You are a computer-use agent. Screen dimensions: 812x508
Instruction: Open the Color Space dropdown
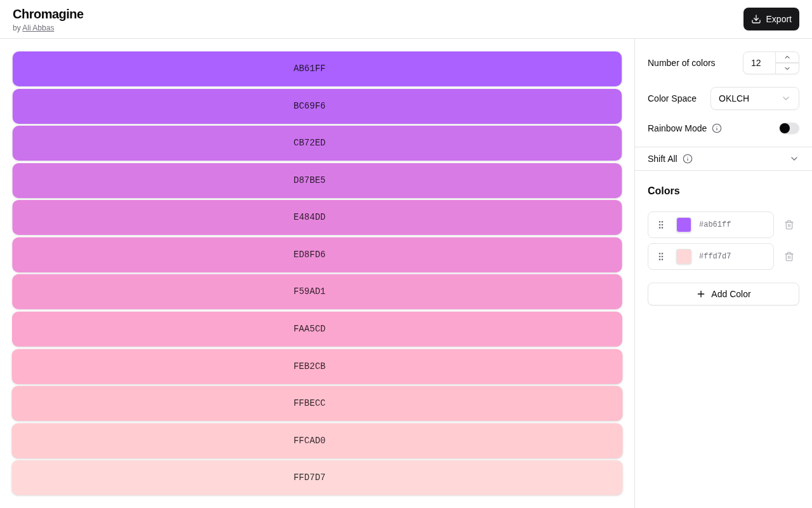pyautogui.click(x=754, y=98)
